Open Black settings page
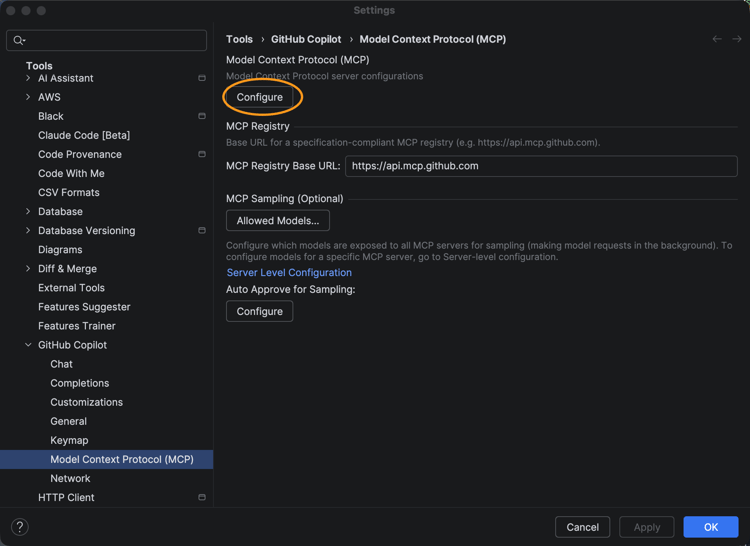 51,116
